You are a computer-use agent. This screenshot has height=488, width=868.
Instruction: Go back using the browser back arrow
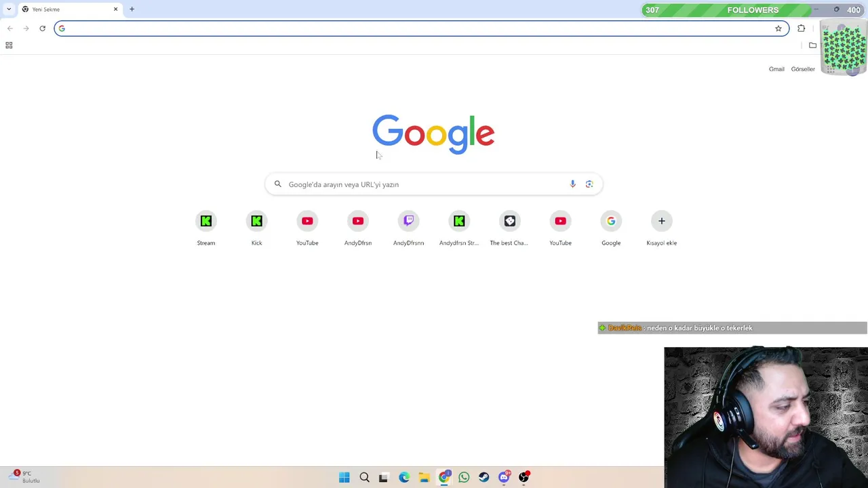pos(9,28)
